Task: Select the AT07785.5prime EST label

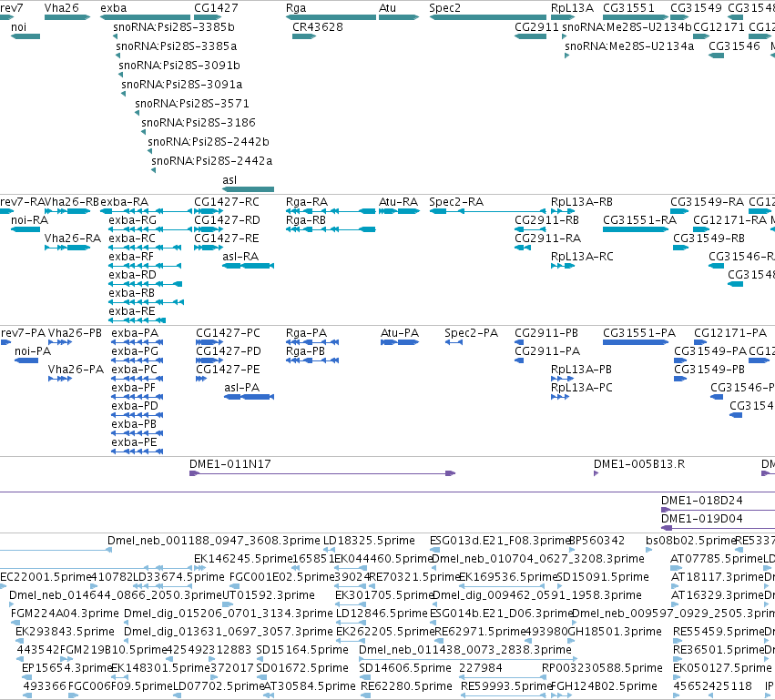Action: click(716, 559)
